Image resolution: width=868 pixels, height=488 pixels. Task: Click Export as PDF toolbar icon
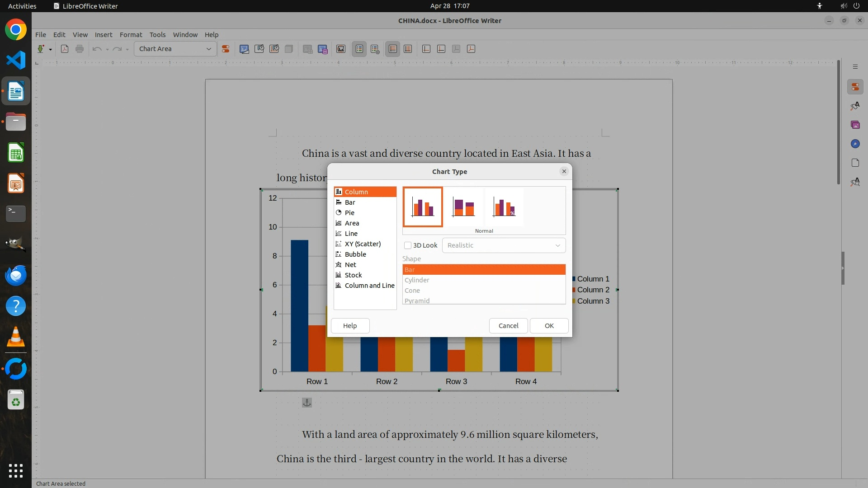[x=65, y=49]
